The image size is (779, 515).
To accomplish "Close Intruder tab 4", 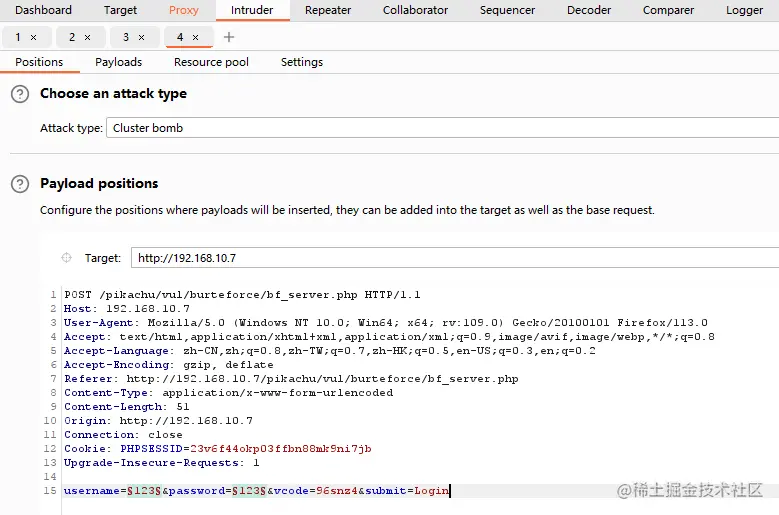I will 196,37.
